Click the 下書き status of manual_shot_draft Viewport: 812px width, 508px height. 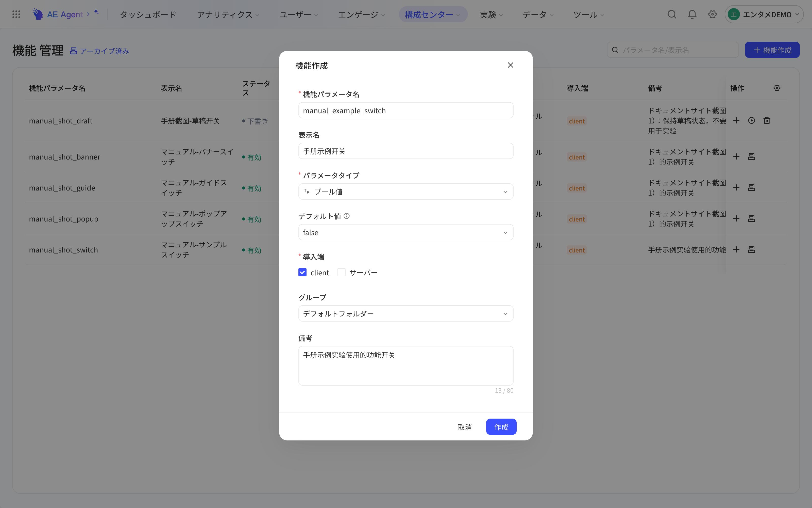tap(255, 121)
